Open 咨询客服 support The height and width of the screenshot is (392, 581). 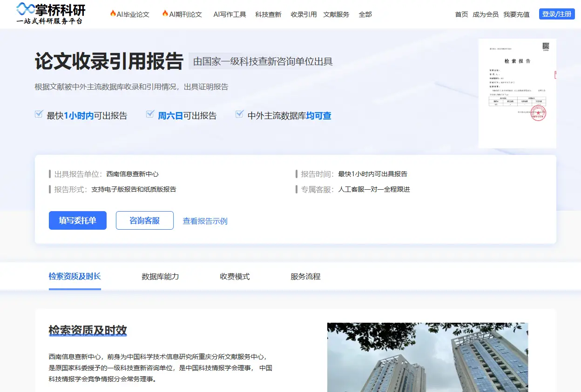click(144, 220)
